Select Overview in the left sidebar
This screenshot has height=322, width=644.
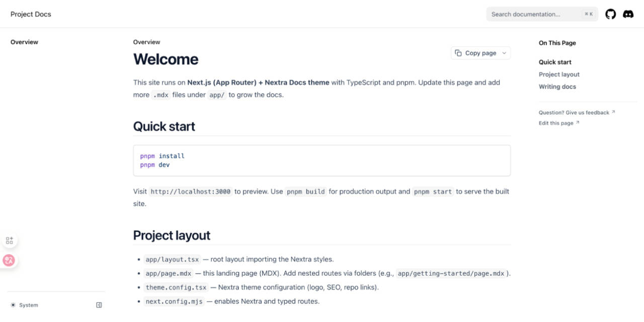coord(24,42)
